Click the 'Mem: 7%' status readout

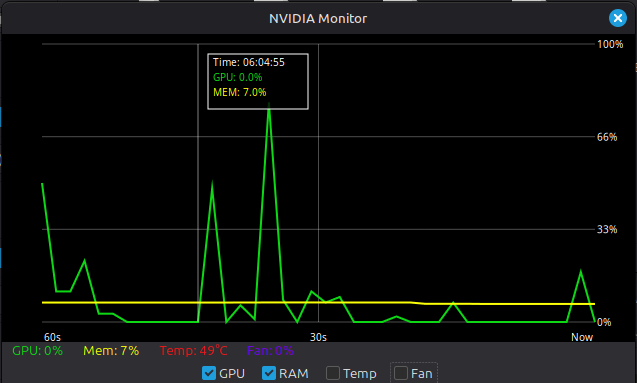point(111,351)
